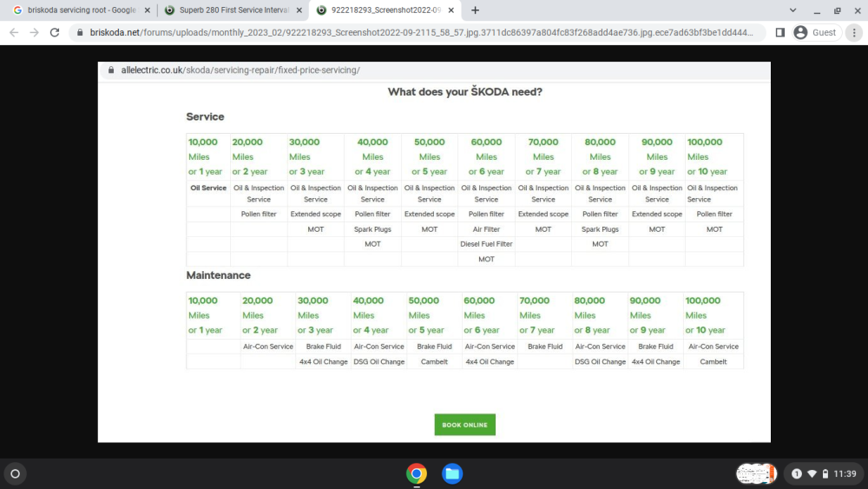The width and height of the screenshot is (868, 489).
Task: Expand the tab search chevron
Action: [x=792, y=10]
